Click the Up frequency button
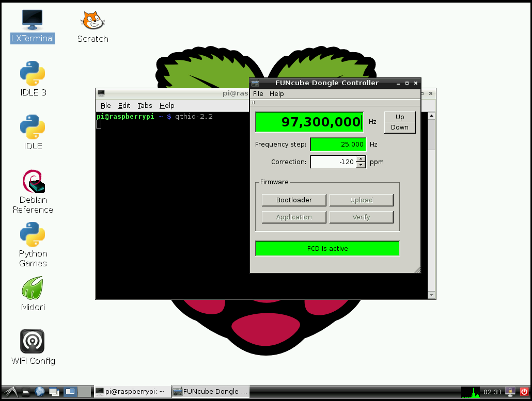 click(x=400, y=117)
